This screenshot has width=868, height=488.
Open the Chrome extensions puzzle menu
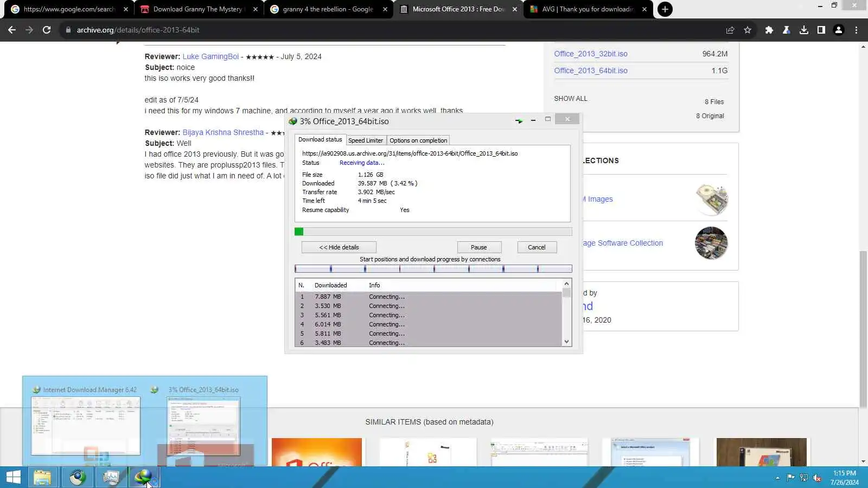(x=769, y=30)
